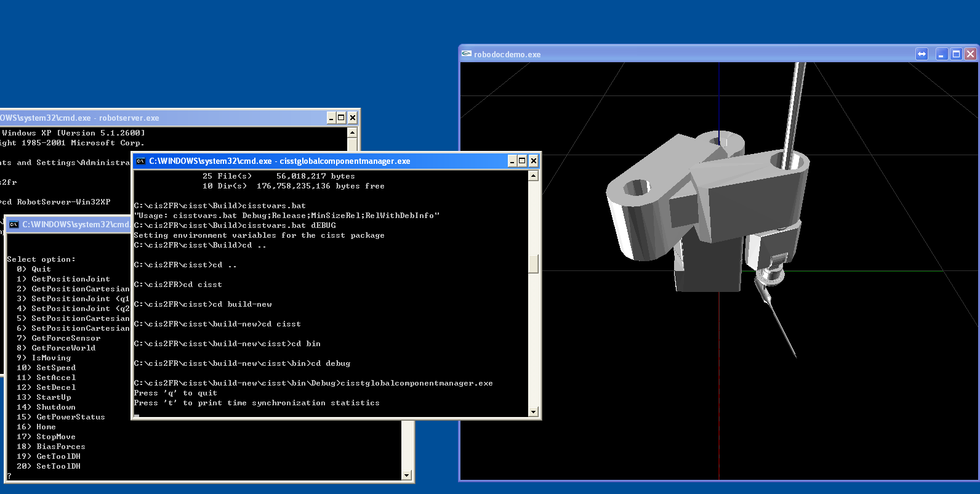Open the cisstglobalcomponentmanager cmd icon menu
Viewport: 980px width, 494px height.
141,161
